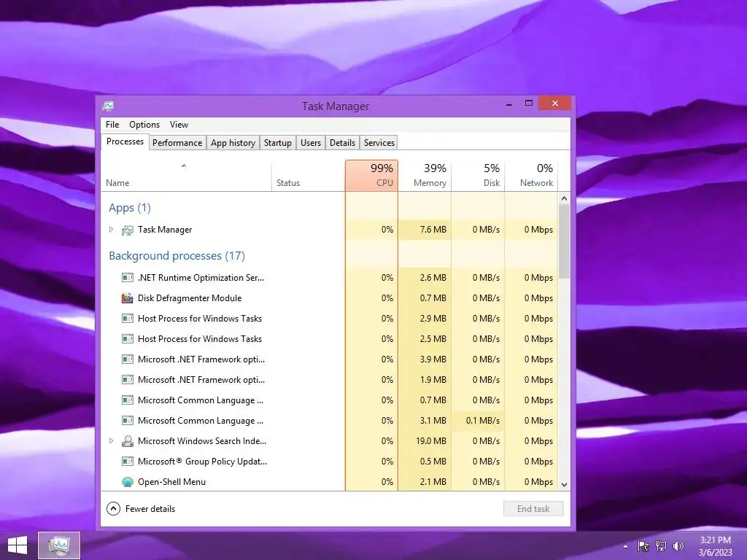Click the process list scrollbar thumb
The height and width of the screenshot is (560, 747).
tap(564, 242)
